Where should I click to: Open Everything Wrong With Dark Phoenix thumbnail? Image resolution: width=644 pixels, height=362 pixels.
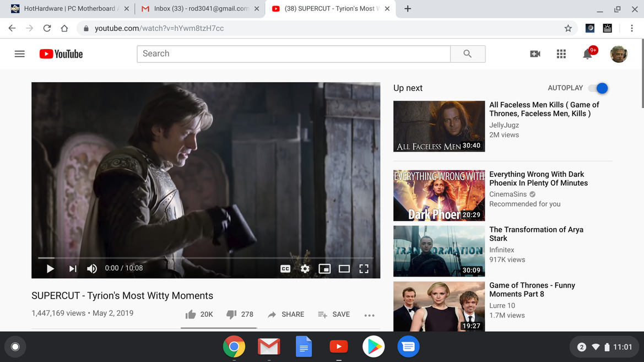coord(439,196)
